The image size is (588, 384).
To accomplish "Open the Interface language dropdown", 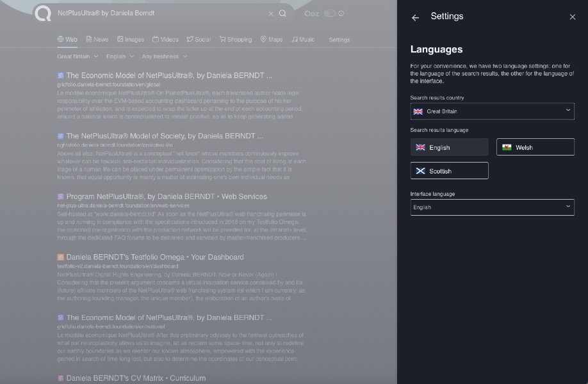I will click(492, 207).
